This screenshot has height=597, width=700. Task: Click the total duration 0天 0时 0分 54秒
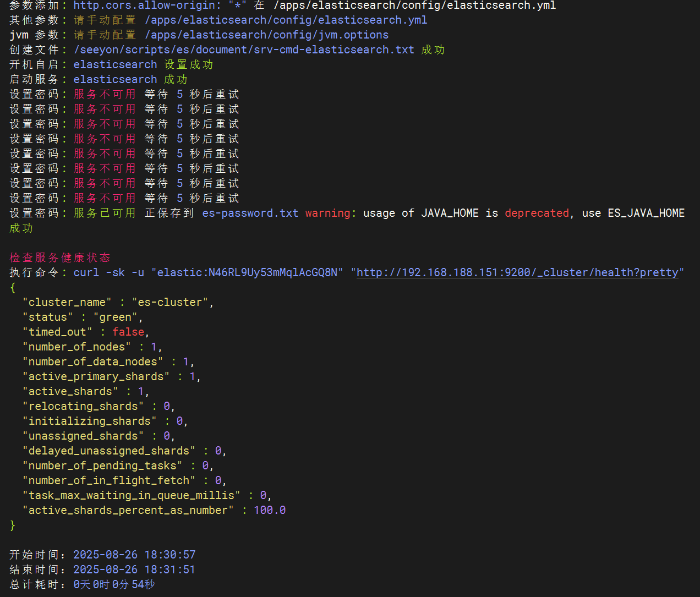(114, 584)
